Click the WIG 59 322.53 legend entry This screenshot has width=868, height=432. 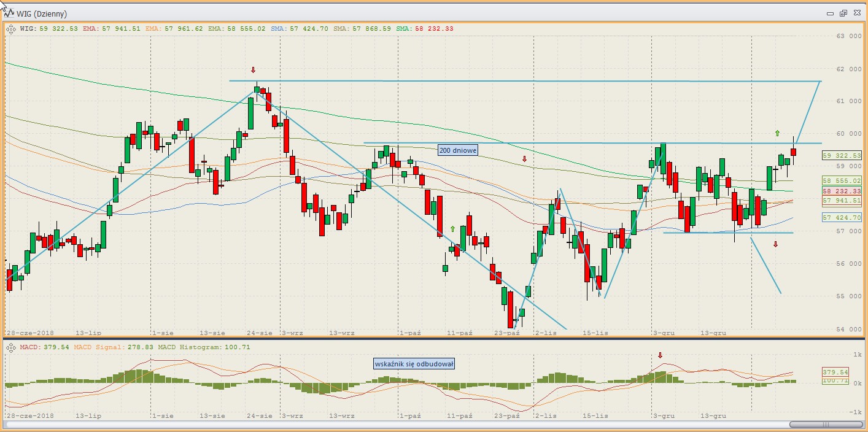click(x=49, y=28)
